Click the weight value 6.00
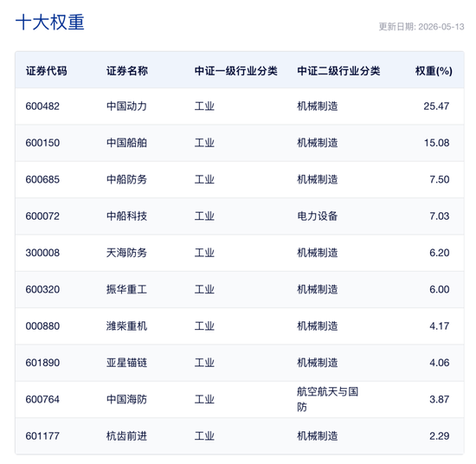The width and height of the screenshot is (476, 464). tap(440, 289)
